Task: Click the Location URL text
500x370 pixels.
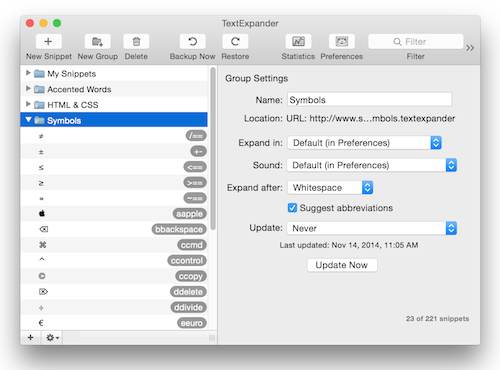Action: (371, 118)
